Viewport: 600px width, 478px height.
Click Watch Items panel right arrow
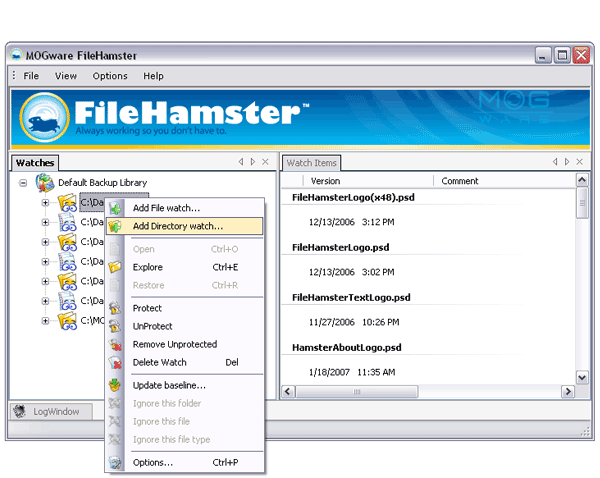(x=567, y=162)
